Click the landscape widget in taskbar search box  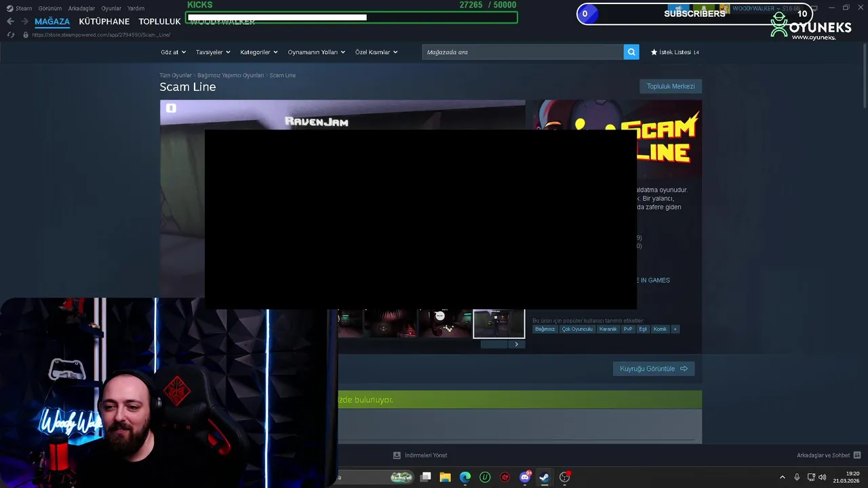[x=401, y=477]
